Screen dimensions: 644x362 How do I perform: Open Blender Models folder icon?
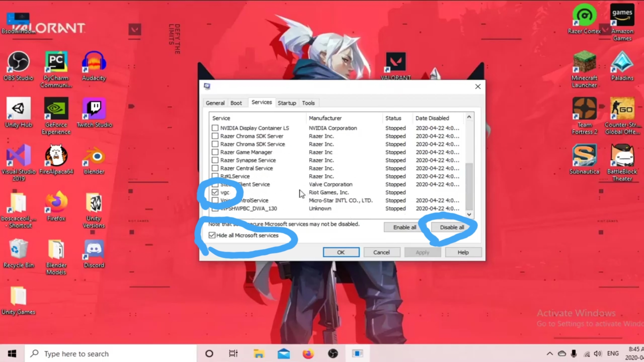56,257
